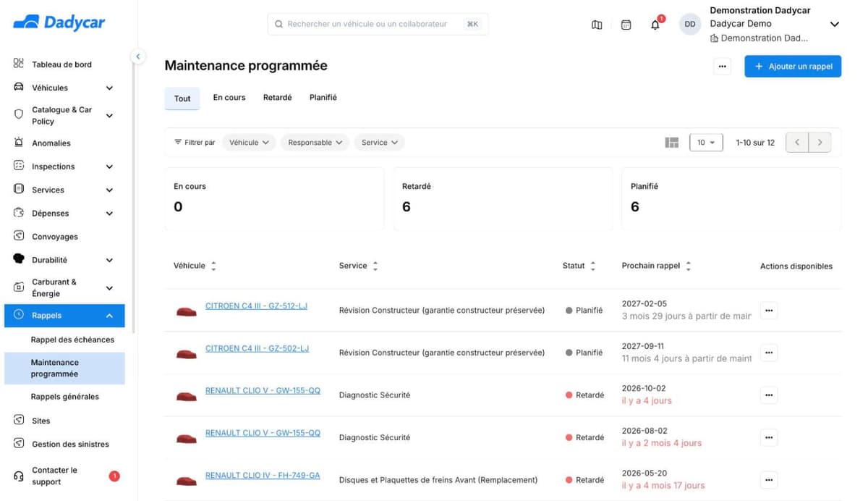Click the Sites icon in sidebar
The image size is (868, 501).
[x=19, y=420]
